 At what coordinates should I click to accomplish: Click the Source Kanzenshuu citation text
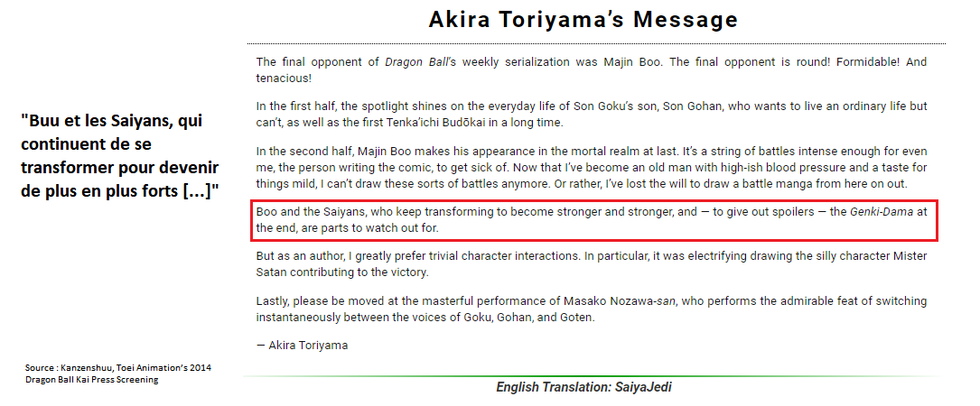click(118, 374)
